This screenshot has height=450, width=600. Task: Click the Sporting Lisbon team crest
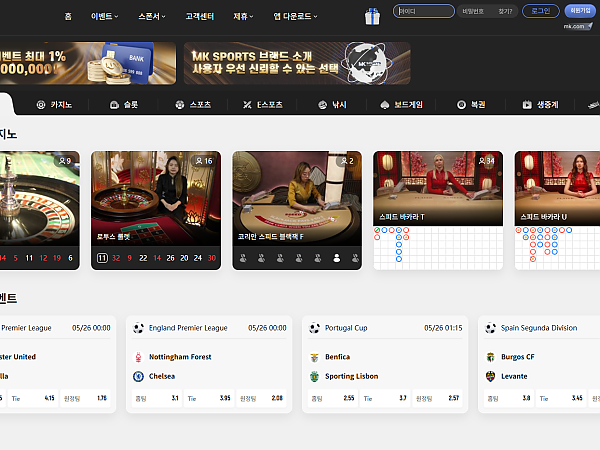coord(314,376)
